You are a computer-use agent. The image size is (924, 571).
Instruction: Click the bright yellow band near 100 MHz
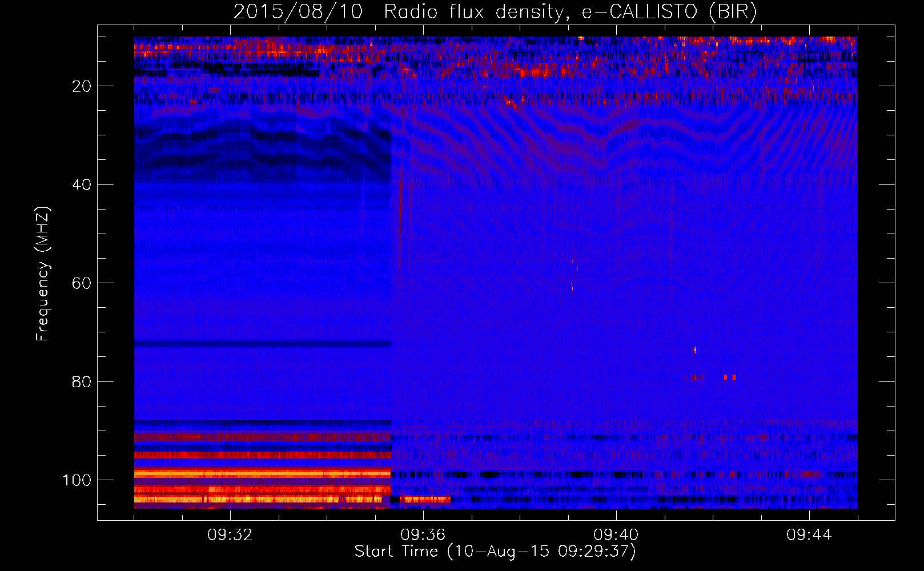tap(263, 474)
